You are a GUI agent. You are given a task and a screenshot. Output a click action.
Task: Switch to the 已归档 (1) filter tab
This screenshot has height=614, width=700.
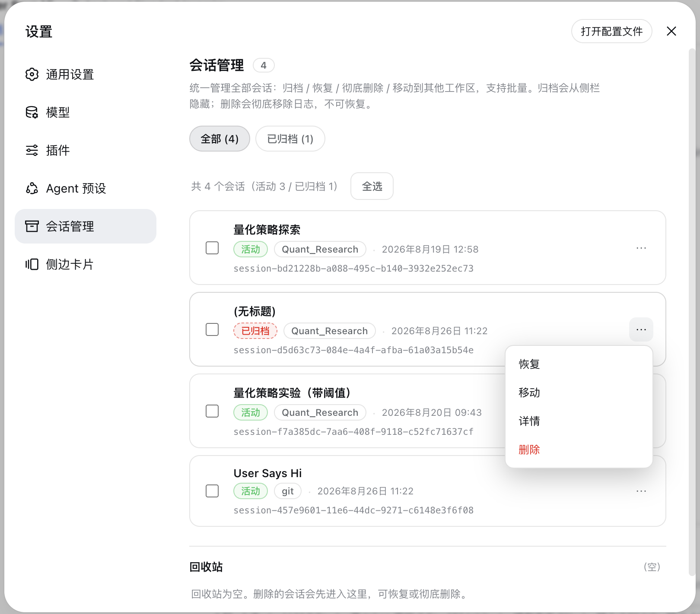click(x=290, y=139)
